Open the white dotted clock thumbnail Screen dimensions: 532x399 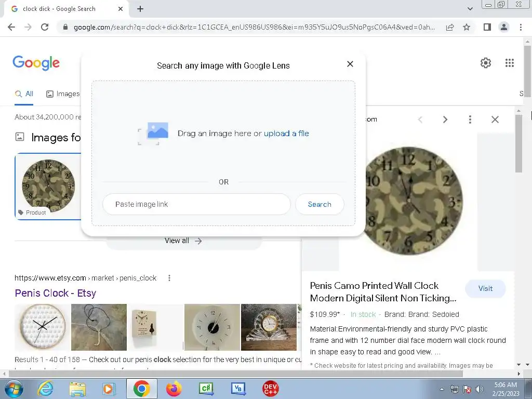click(x=43, y=327)
